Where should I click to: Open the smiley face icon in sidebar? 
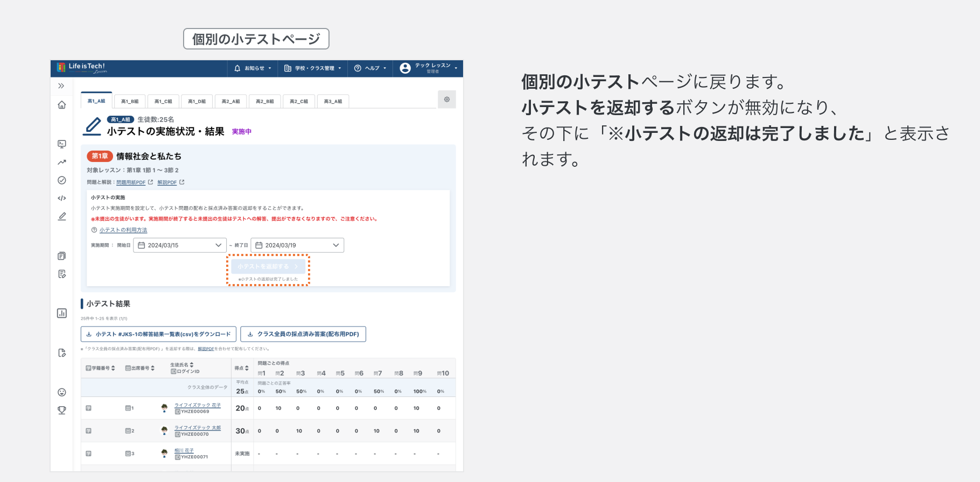click(62, 392)
